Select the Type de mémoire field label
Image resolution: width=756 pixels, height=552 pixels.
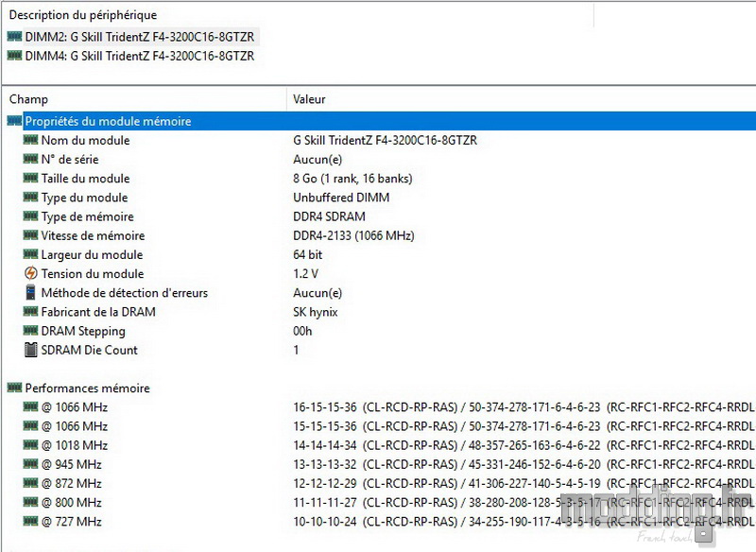pos(87,216)
